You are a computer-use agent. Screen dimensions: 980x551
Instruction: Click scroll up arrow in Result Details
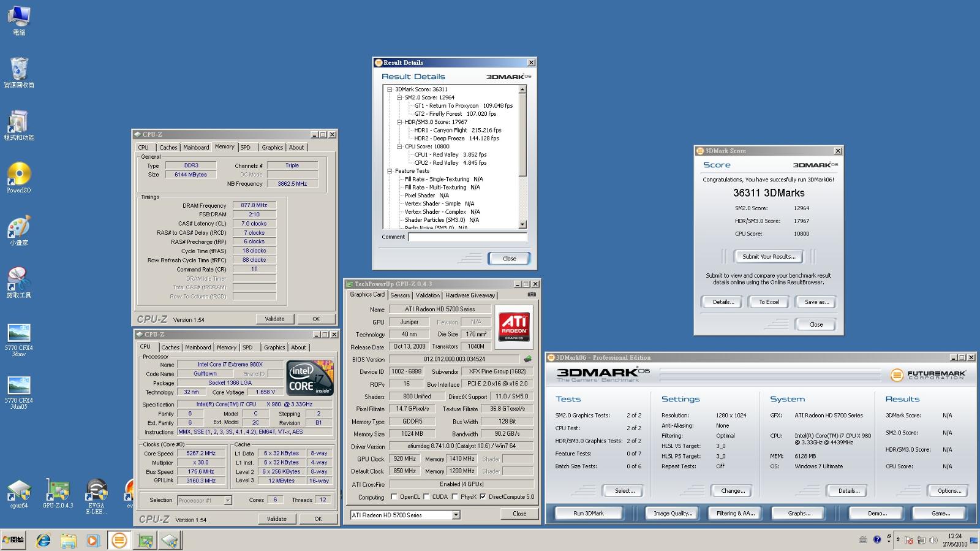522,89
